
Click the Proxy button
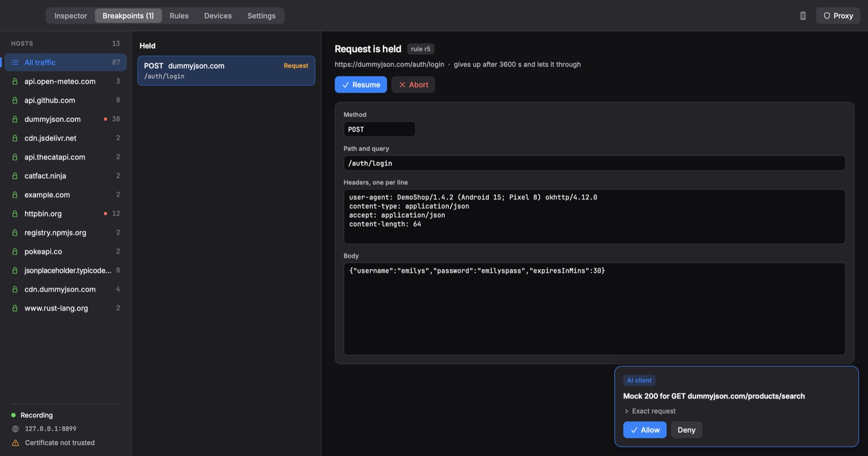click(838, 16)
